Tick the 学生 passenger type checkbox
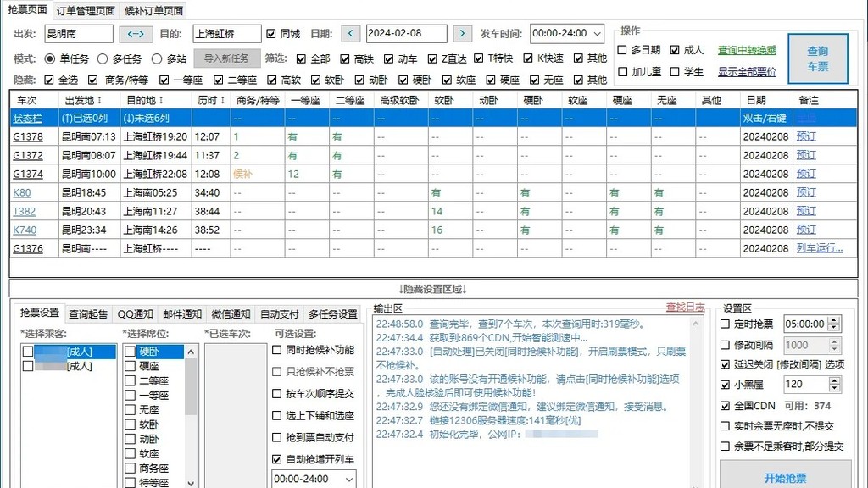 675,72
